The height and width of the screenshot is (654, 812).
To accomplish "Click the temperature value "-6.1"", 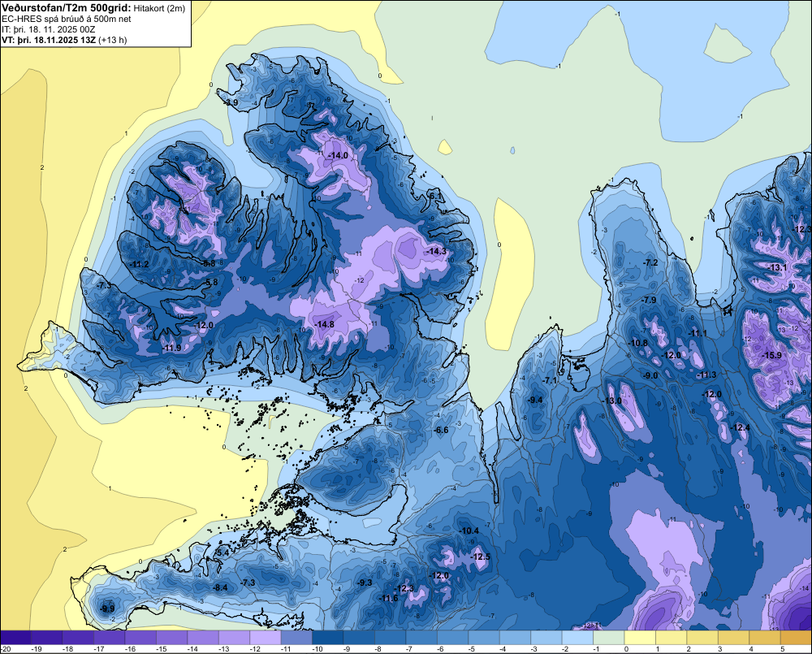I will 435,196.
